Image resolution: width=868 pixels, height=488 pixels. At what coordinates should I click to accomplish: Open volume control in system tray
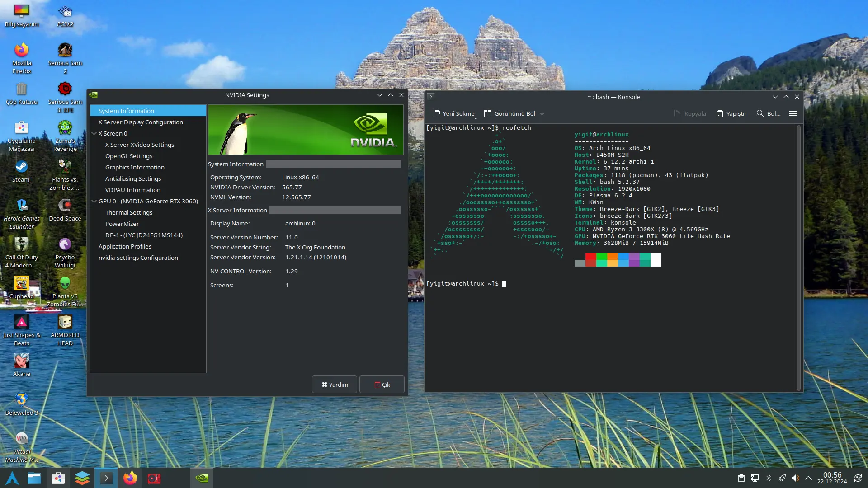point(795,478)
